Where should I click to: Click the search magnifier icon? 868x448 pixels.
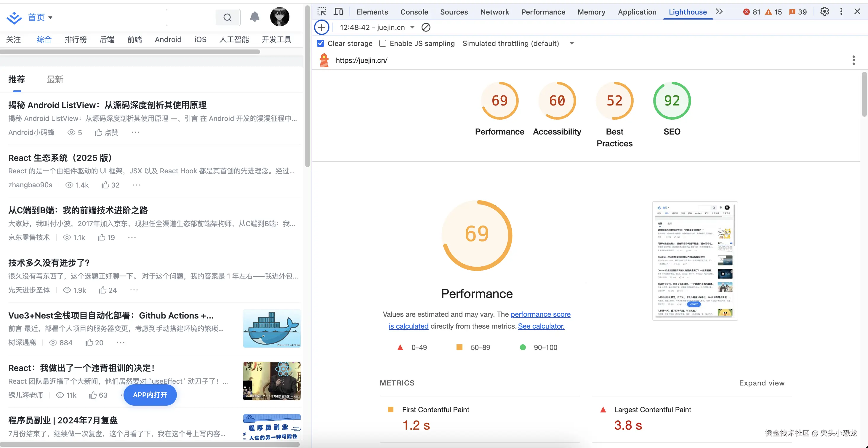(228, 17)
